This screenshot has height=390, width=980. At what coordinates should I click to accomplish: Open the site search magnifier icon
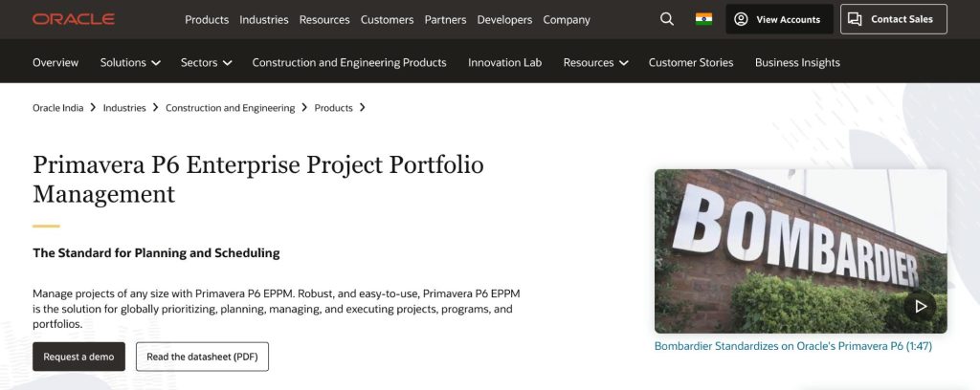tap(667, 19)
